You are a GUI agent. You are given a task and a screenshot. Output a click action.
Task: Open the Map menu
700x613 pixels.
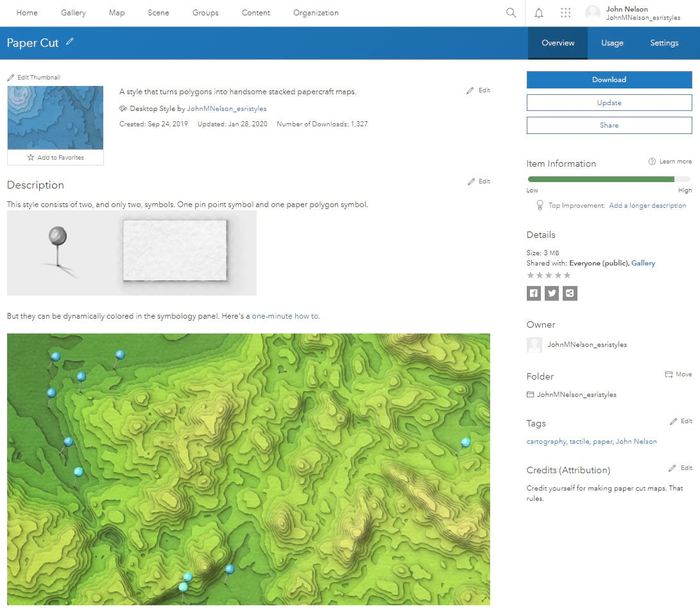click(x=117, y=13)
